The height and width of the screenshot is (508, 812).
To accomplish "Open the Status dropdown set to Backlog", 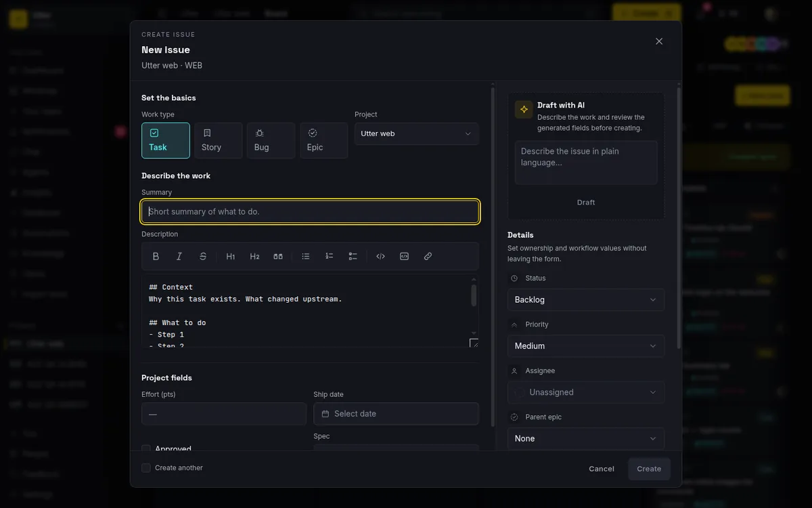I will point(586,299).
